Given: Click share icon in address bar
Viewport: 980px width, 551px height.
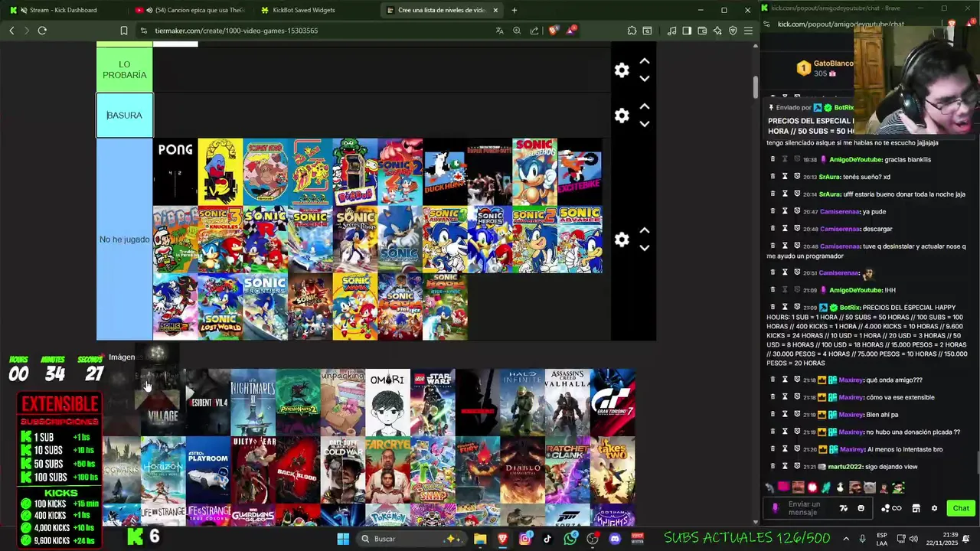Looking at the screenshot, I should click(x=534, y=31).
